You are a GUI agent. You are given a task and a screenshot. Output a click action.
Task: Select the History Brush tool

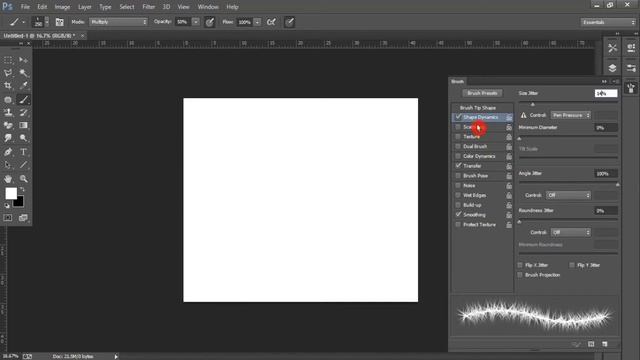[x=23, y=112]
